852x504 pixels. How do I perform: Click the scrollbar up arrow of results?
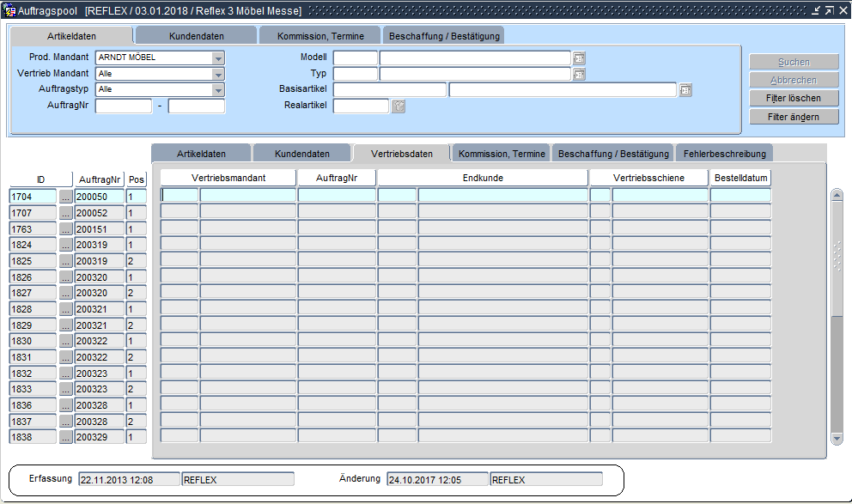[x=837, y=194]
